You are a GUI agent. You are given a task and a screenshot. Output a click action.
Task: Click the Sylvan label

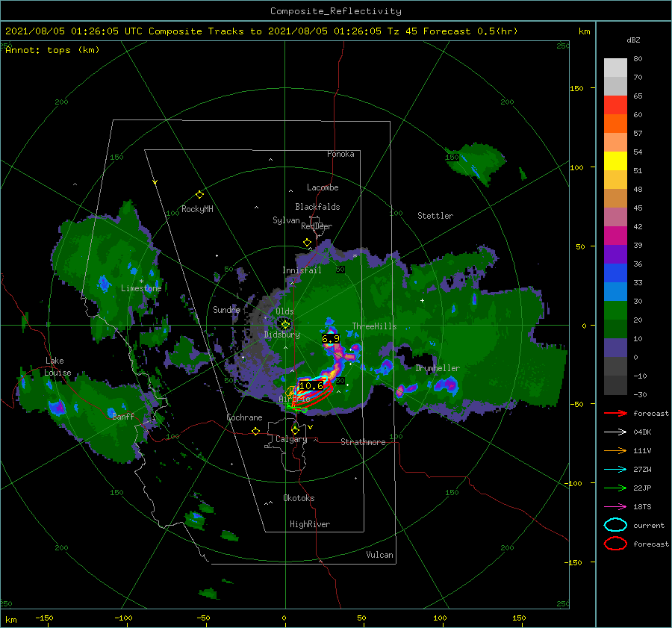(286, 220)
